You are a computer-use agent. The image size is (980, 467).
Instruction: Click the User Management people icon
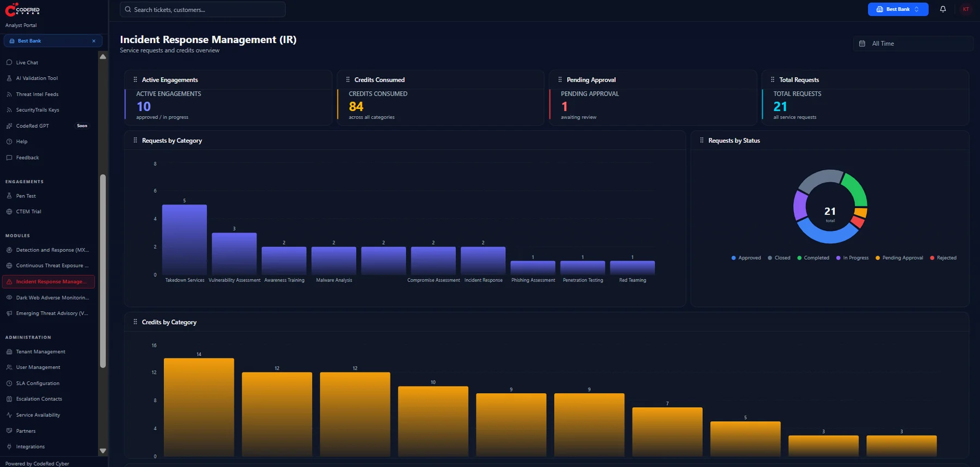pos(9,367)
